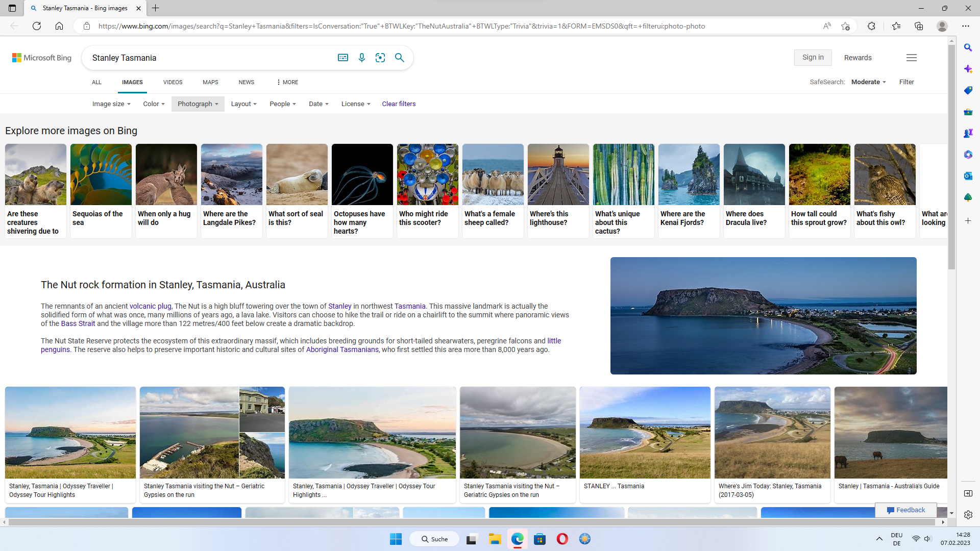Screen dimensions: 980x551
Task: Toggle the Filter bar
Action: click(x=906, y=82)
